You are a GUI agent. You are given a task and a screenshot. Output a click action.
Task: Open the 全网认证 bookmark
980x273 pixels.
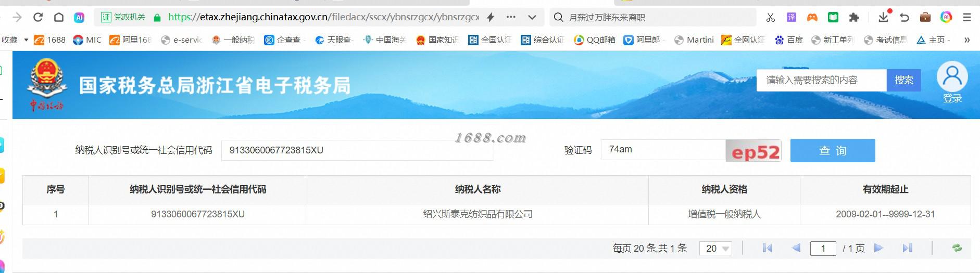coord(743,40)
